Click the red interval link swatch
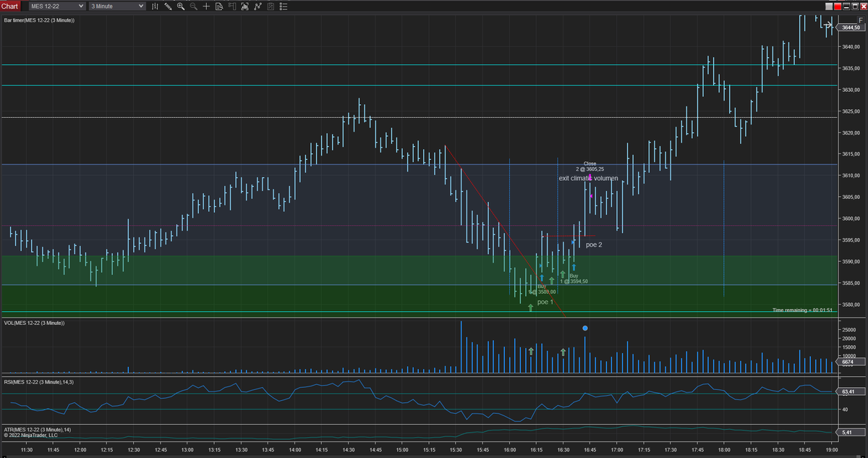Viewport: 868px width, 458px height. click(838, 7)
